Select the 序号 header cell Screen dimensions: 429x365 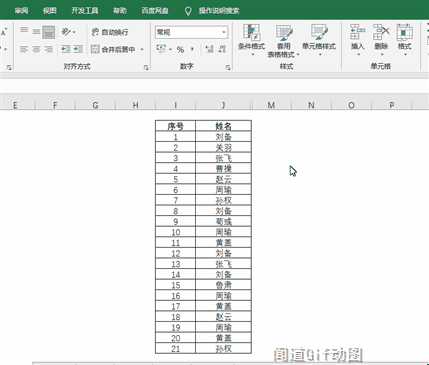175,126
